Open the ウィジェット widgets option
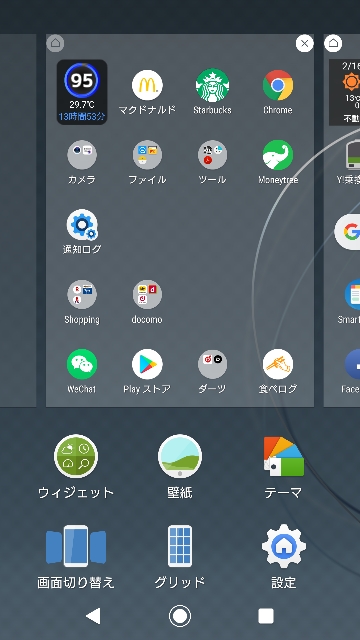 (76, 456)
